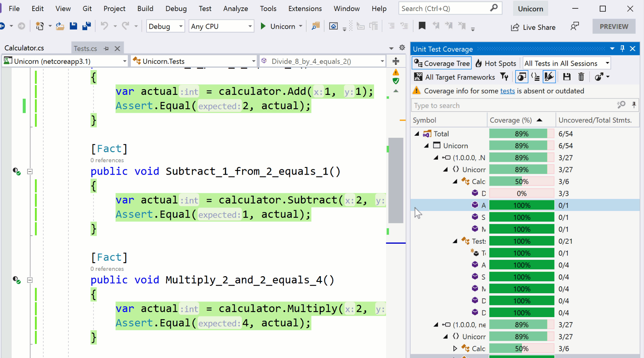Click the 0% coverage bar of D row
644x358 pixels.
(522, 193)
